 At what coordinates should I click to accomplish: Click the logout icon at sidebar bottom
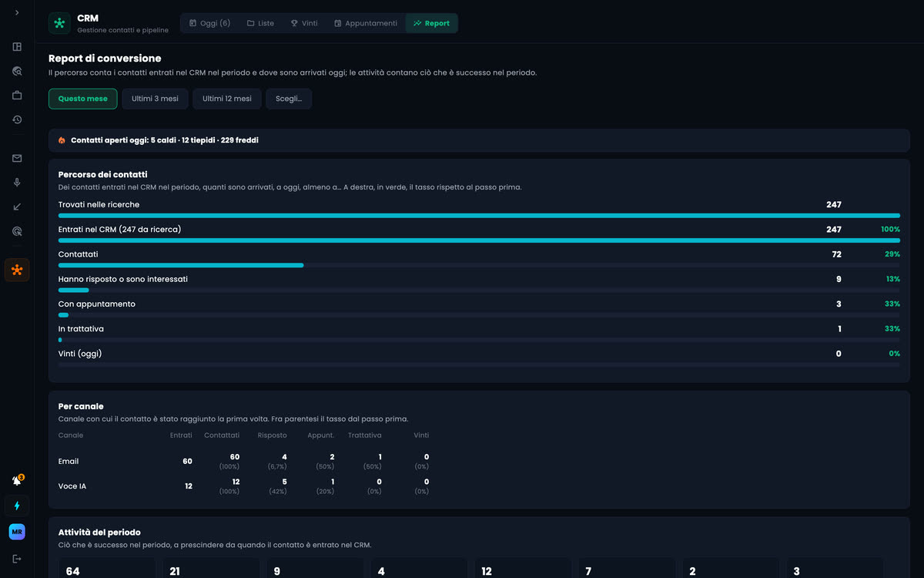[17, 559]
